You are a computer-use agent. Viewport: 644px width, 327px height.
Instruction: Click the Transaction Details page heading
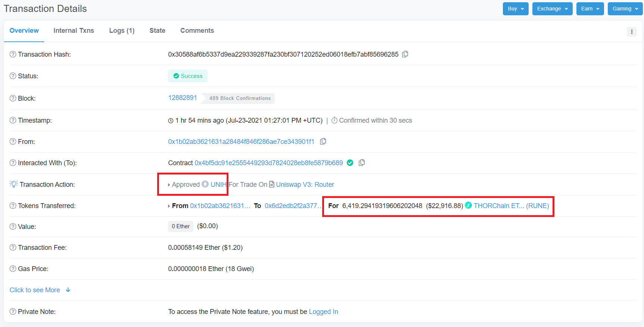tap(45, 9)
